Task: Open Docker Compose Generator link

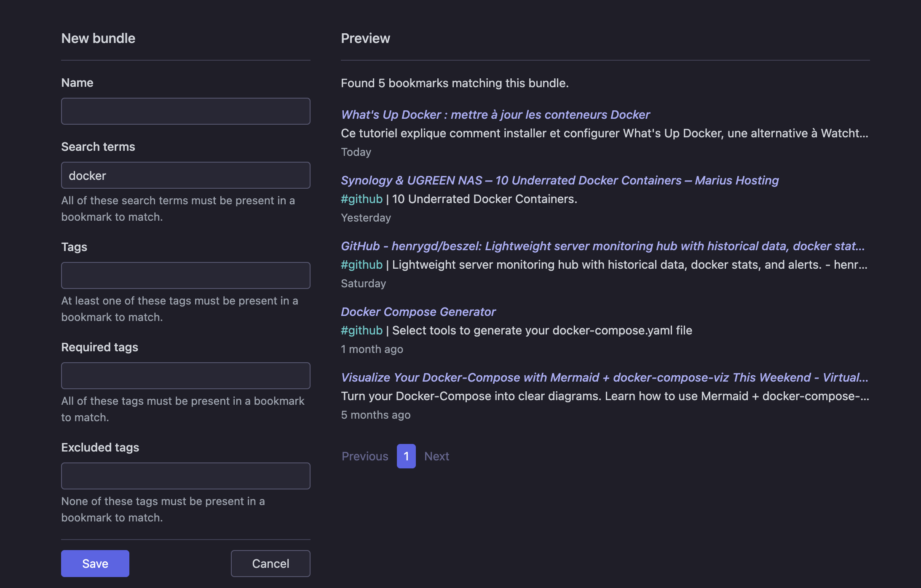Action: point(418,312)
